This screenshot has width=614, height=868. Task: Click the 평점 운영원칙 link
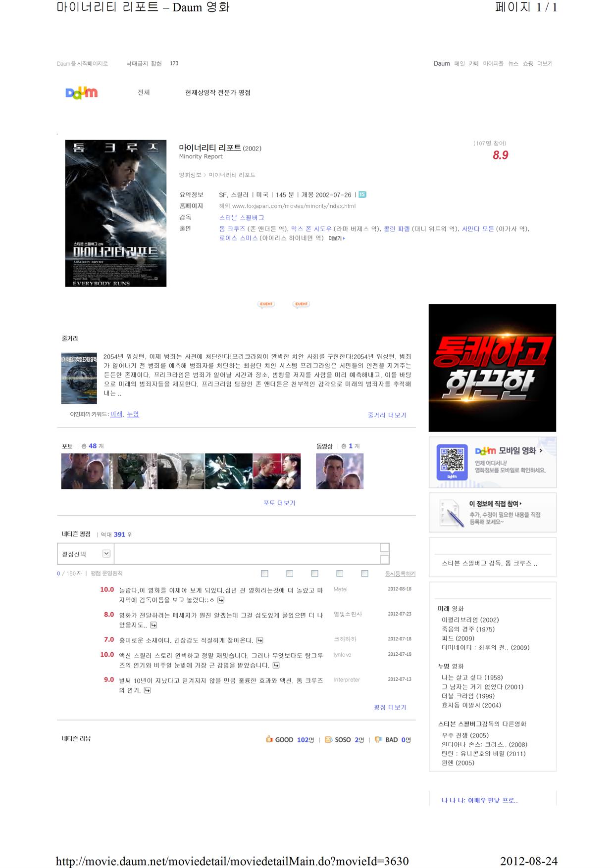pos(106,574)
